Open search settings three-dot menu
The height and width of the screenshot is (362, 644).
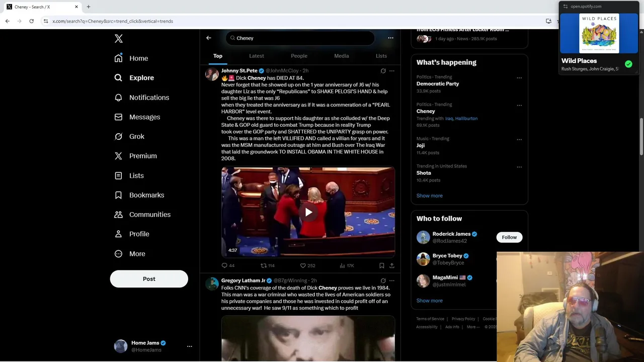390,38
